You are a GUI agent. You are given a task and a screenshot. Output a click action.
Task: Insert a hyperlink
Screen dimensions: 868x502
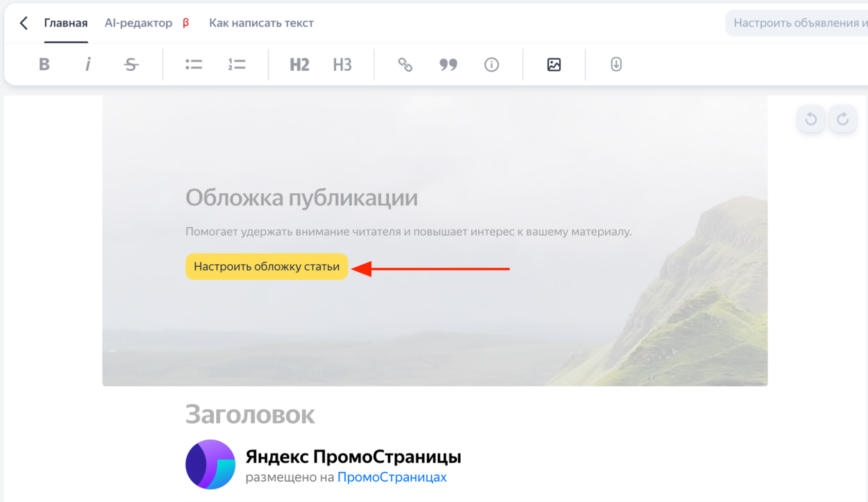(x=405, y=65)
